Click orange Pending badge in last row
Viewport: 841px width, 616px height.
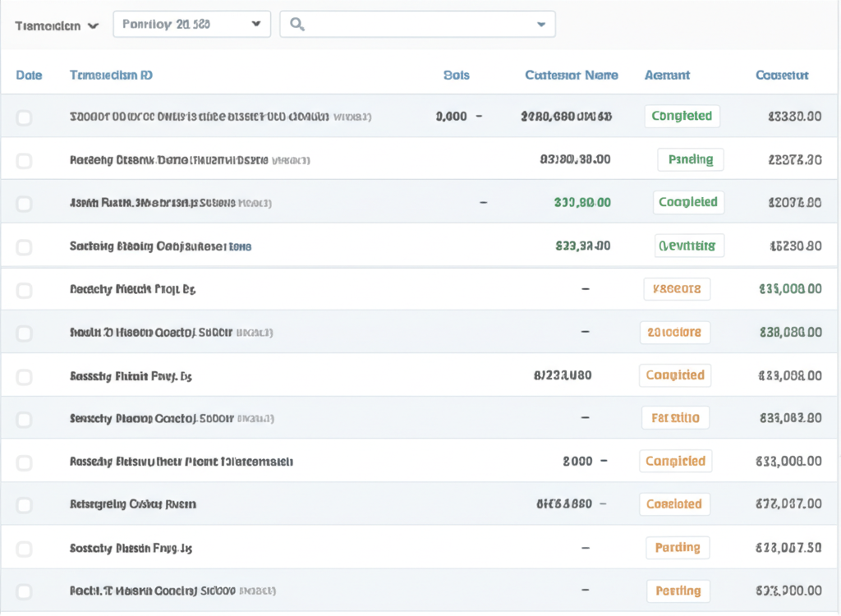click(678, 591)
